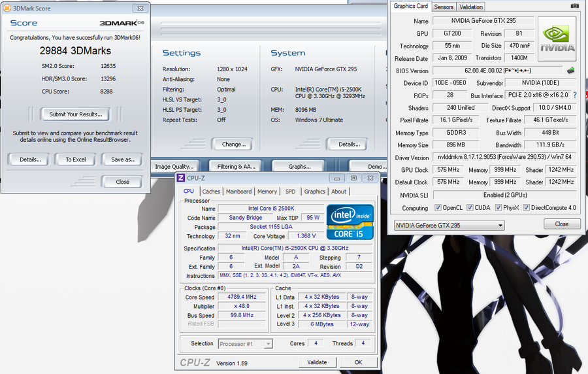Click the Release Date Jan 8, 2009 value
The height and width of the screenshot is (374, 588).
coord(452,58)
